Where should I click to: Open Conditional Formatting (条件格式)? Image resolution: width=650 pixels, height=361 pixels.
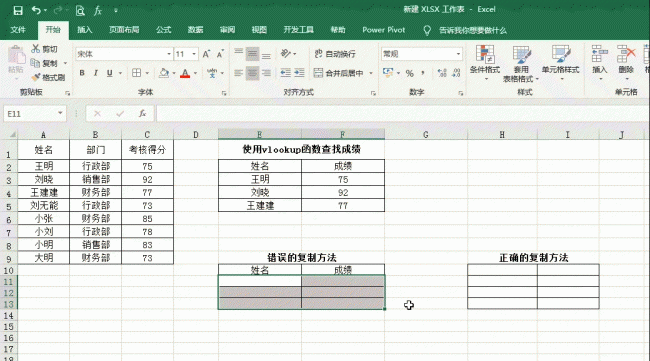485,63
